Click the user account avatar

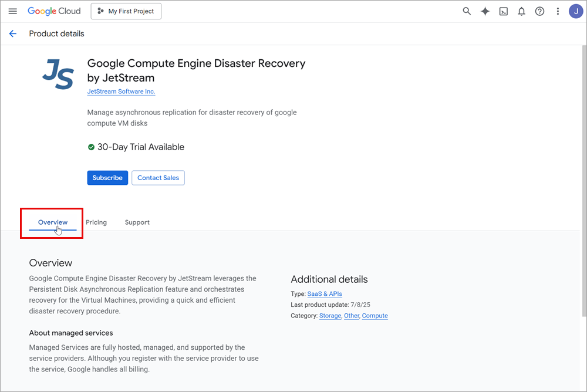coord(576,11)
